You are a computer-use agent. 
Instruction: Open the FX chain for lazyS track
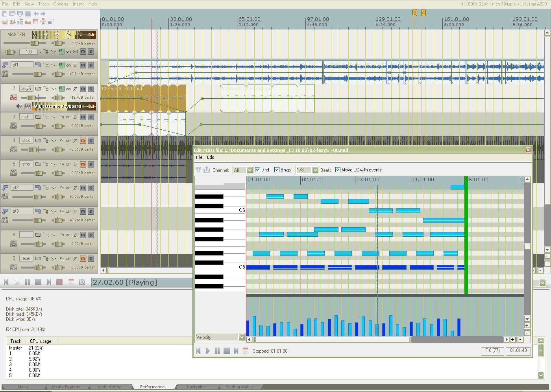[61, 89]
